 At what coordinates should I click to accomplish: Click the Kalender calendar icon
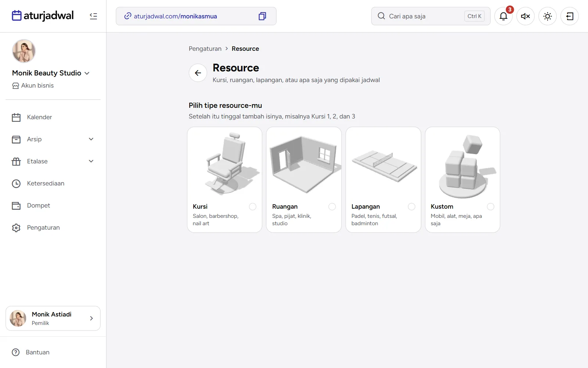tap(16, 117)
